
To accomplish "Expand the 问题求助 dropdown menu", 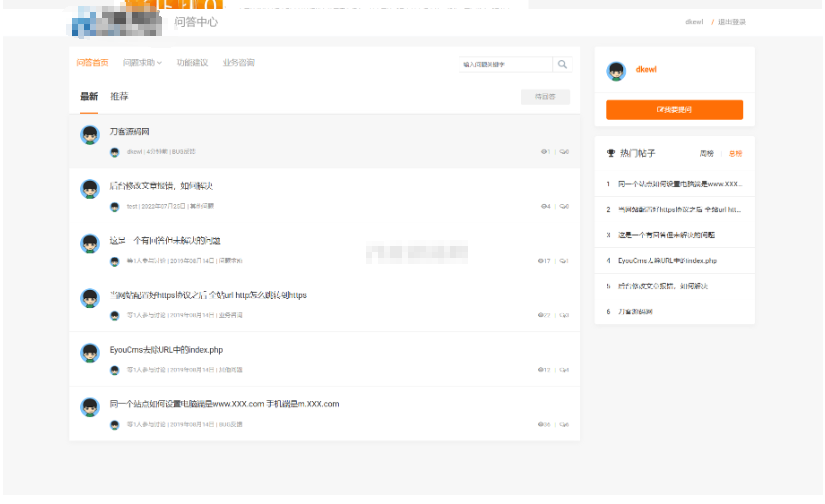I will coord(142,63).
